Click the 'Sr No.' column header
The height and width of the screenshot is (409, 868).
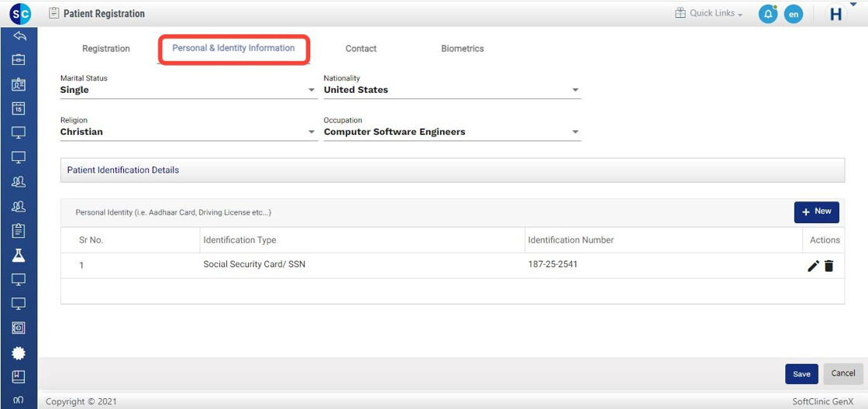[x=91, y=240]
